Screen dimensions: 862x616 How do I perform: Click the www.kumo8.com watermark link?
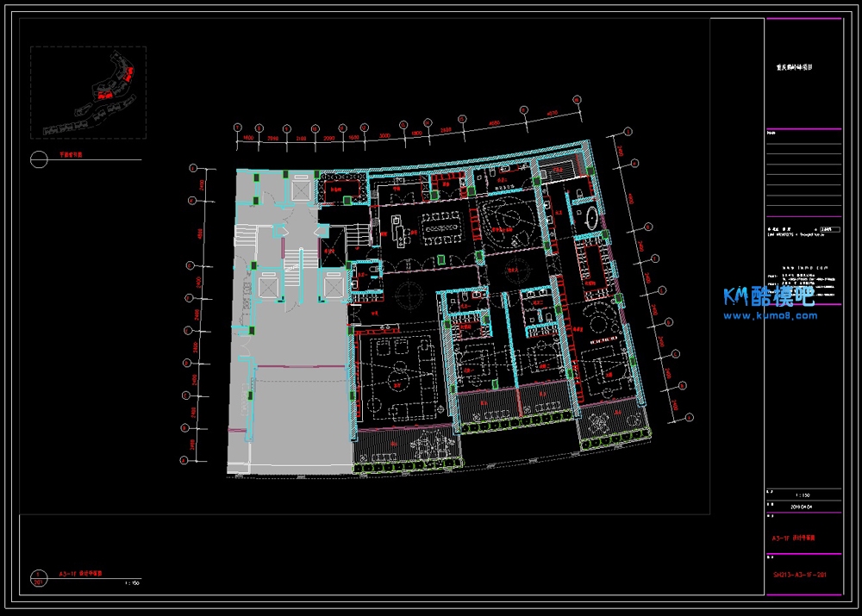tap(770, 315)
